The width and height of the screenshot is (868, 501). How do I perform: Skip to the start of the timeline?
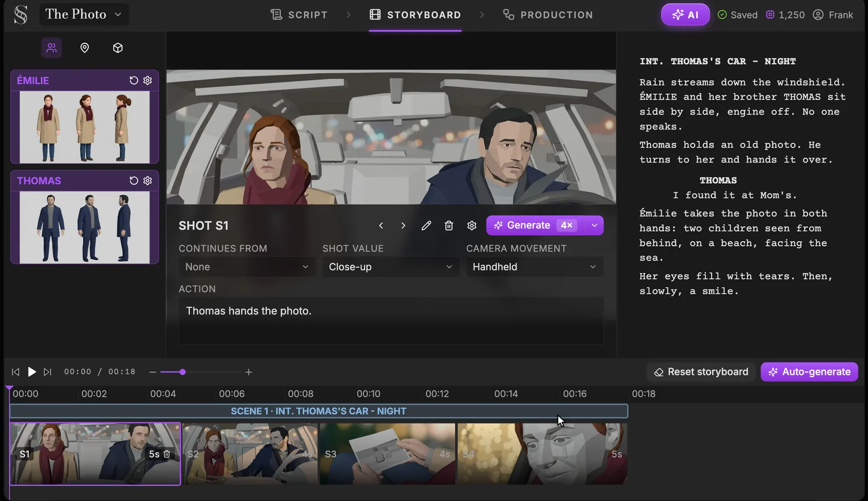coord(16,372)
